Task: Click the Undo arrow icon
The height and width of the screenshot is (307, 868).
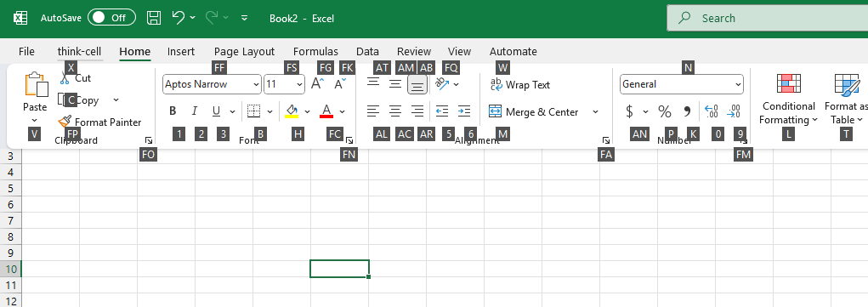Action: tap(179, 18)
